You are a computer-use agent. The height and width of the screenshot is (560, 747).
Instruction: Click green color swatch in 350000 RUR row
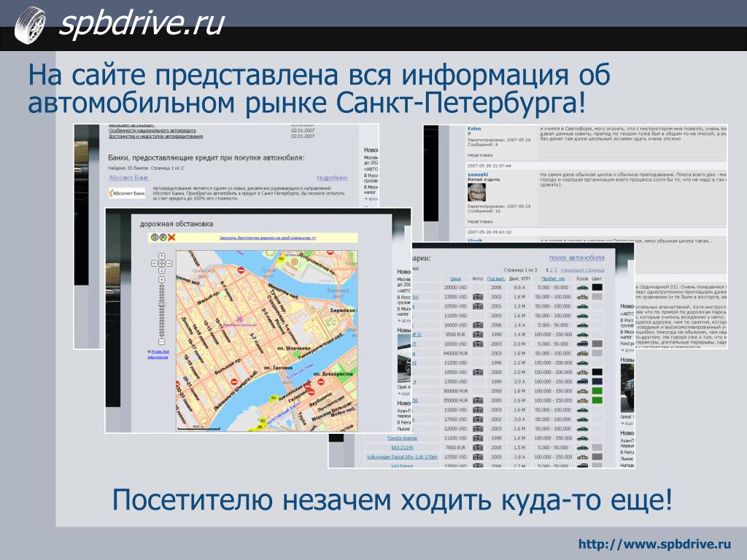(x=597, y=400)
